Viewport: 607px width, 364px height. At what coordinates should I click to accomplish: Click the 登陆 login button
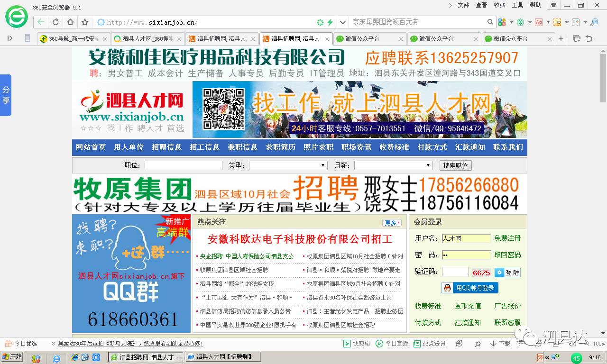(507, 273)
